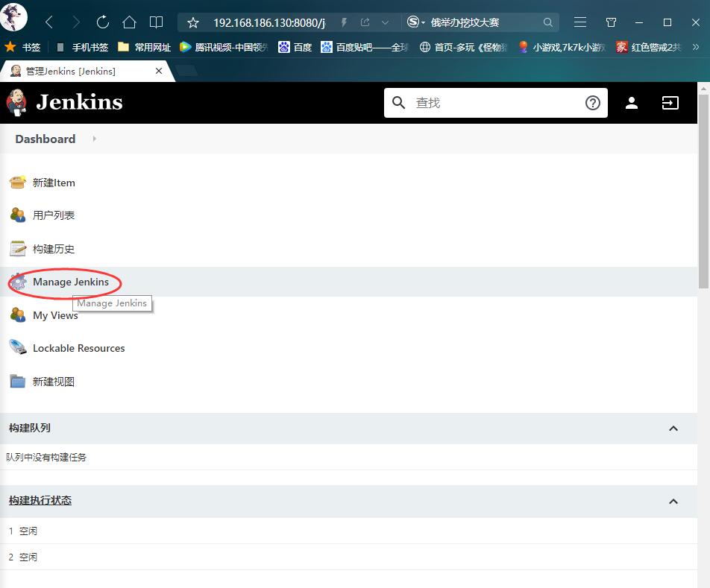710x588 pixels.
Task: Focus the 查找 search input field
Action: 496,103
